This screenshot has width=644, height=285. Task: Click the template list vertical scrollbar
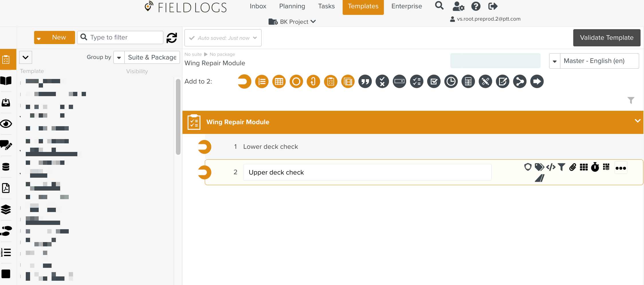coord(178,117)
